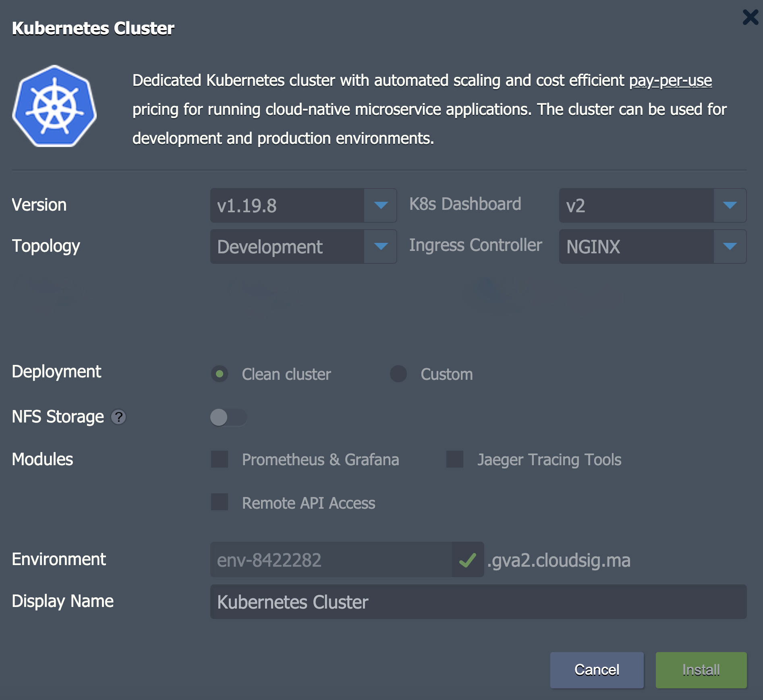Check the Prometheus & Grafana module

220,459
